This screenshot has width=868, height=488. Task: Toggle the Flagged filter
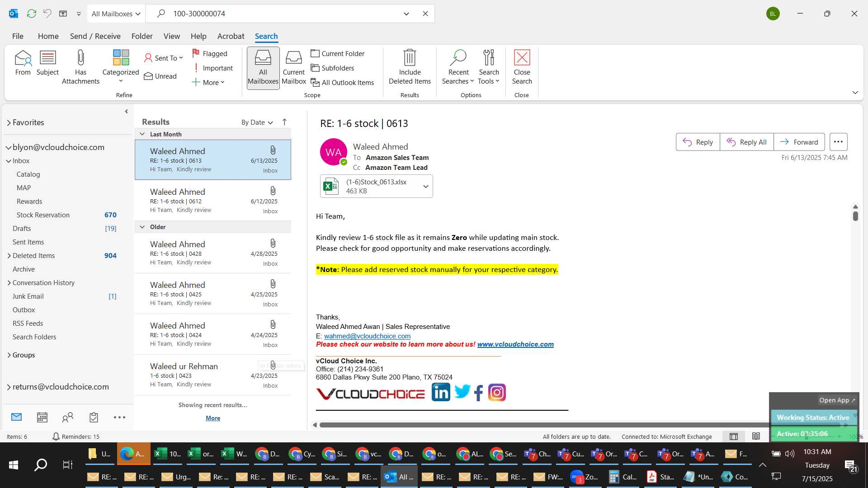click(210, 53)
